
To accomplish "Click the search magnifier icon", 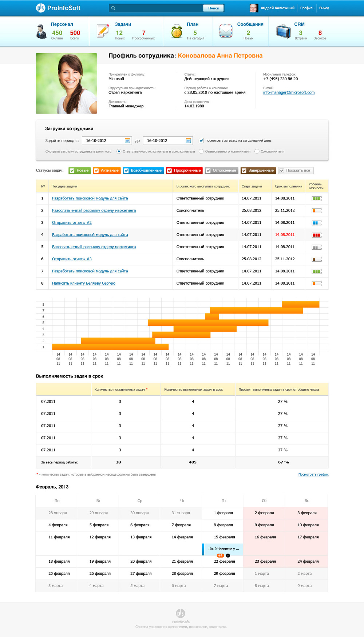I will click(x=113, y=8).
